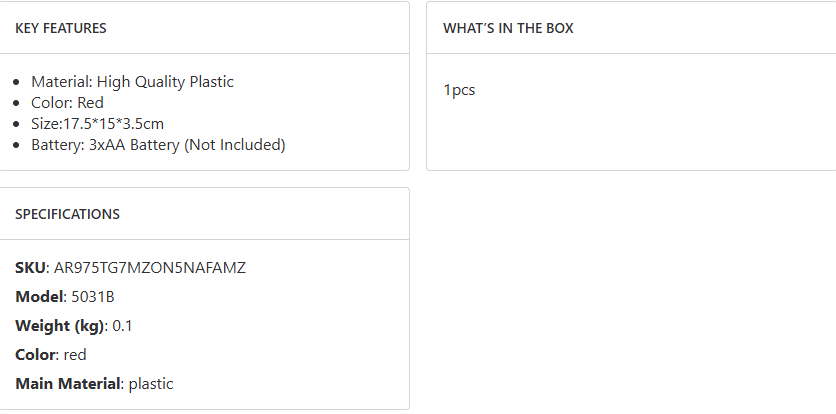Viewport: 836px width, 414px height.
Task: Click the bold Color label in Specifications
Action: point(35,355)
